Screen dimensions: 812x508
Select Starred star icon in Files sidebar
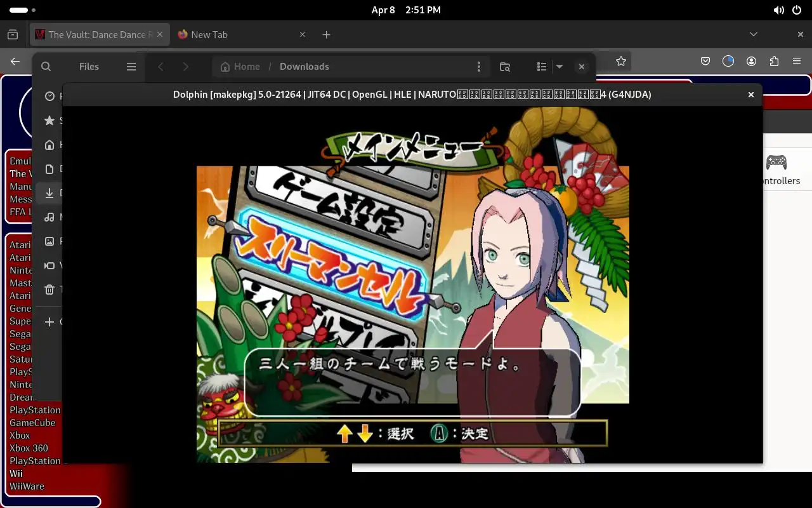tap(49, 121)
